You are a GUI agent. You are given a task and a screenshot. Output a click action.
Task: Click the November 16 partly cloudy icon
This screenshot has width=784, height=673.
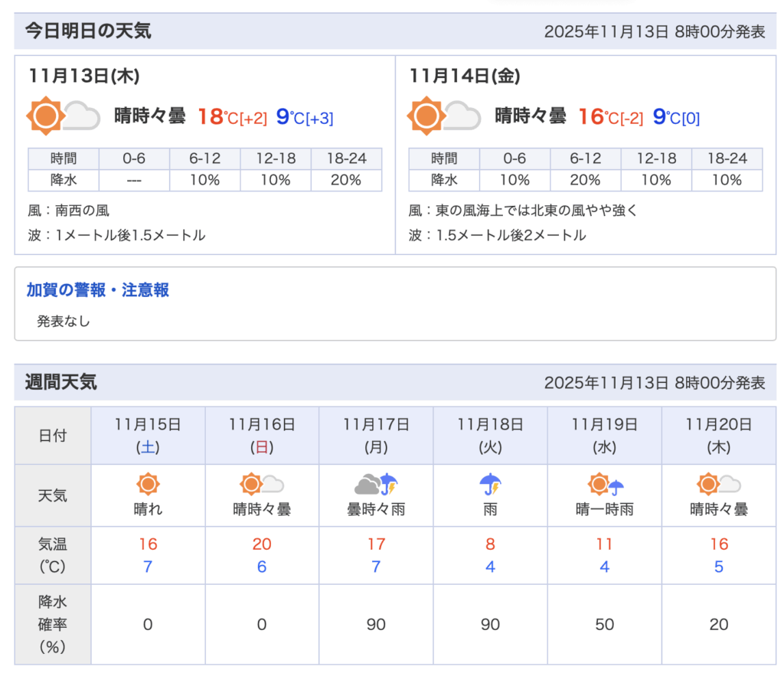click(262, 485)
